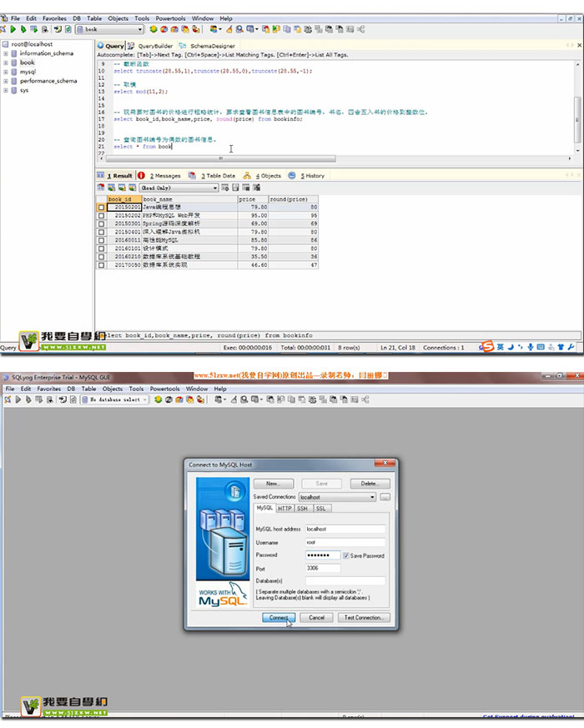Expand the information_schema tree node
This screenshot has height=728, width=584.
point(6,53)
